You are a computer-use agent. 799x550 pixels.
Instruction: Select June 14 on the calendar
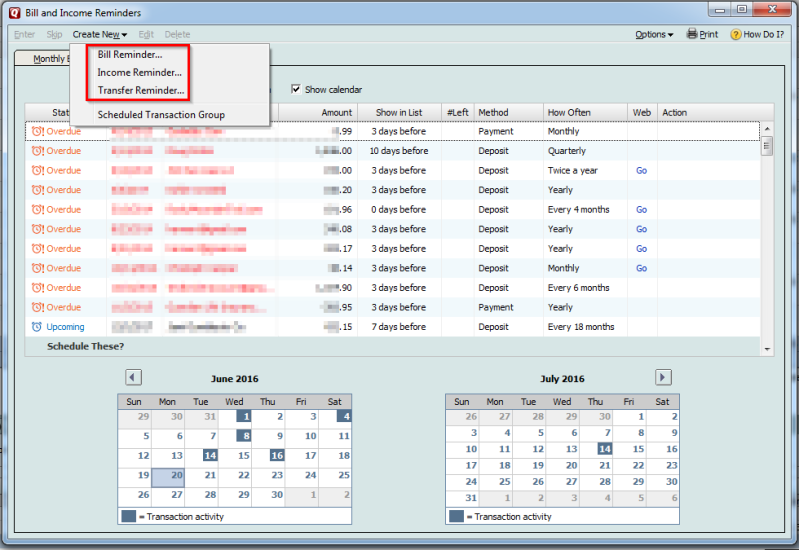210,455
